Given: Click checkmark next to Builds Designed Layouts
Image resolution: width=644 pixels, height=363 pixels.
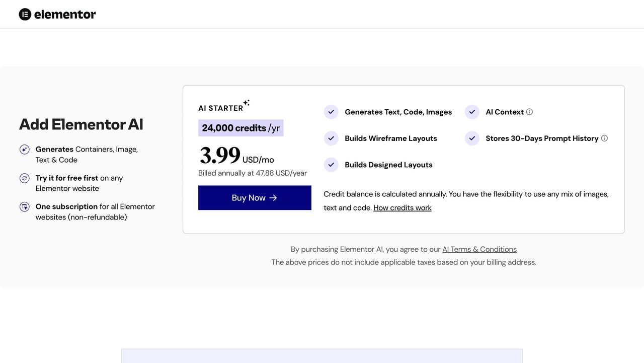Looking at the screenshot, I should pyautogui.click(x=331, y=165).
